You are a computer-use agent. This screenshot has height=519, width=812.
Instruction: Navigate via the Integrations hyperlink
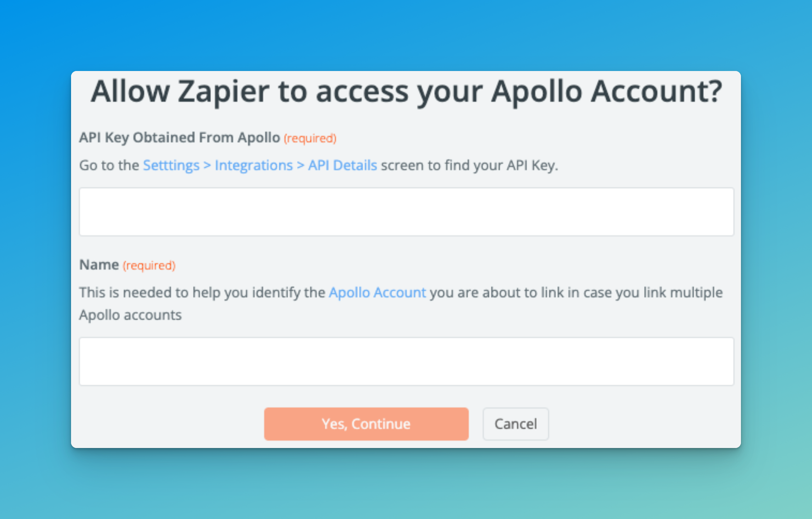pos(253,165)
